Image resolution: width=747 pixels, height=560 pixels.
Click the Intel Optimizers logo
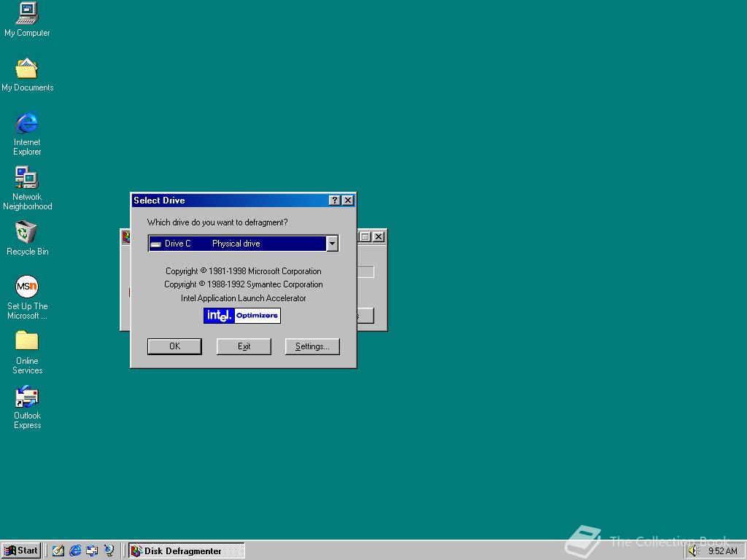click(x=242, y=315)
